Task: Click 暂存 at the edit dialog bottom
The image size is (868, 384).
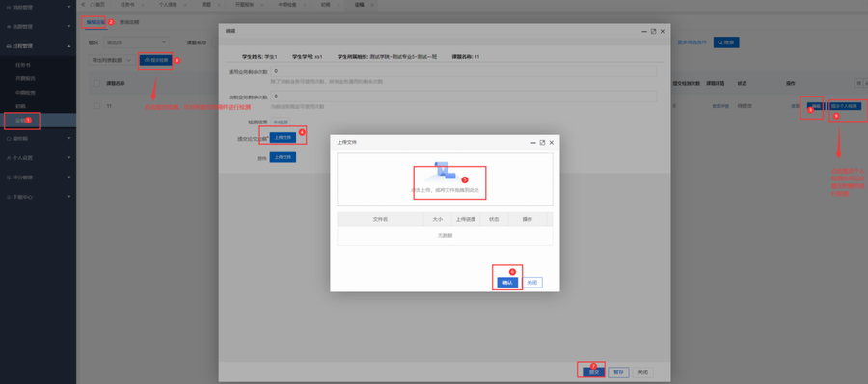Action: click(619, 373)
